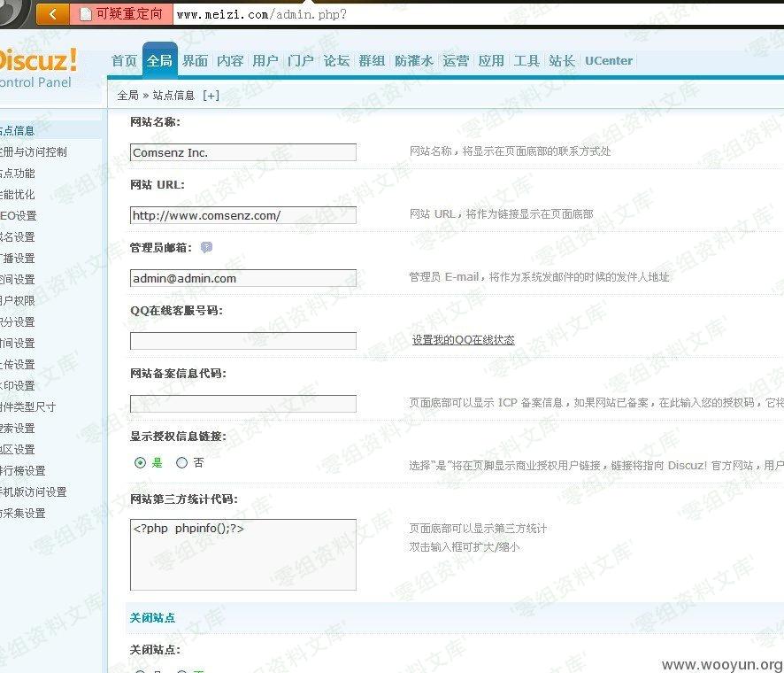Viewport: 784px width, 673px height.
Task: Click the 网站名称 field containing Comsenz Inc.
Action: 242,152
